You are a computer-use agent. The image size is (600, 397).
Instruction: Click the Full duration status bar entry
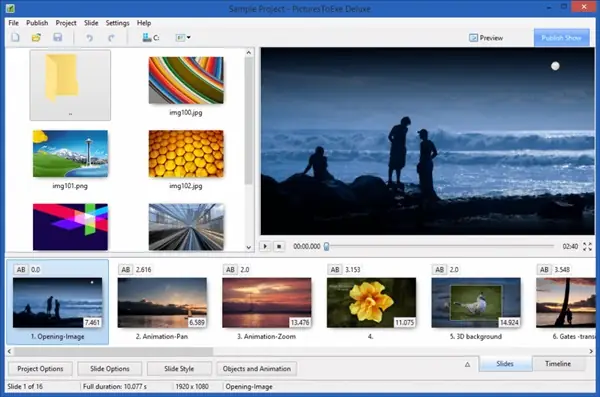[x=115, y=386]
